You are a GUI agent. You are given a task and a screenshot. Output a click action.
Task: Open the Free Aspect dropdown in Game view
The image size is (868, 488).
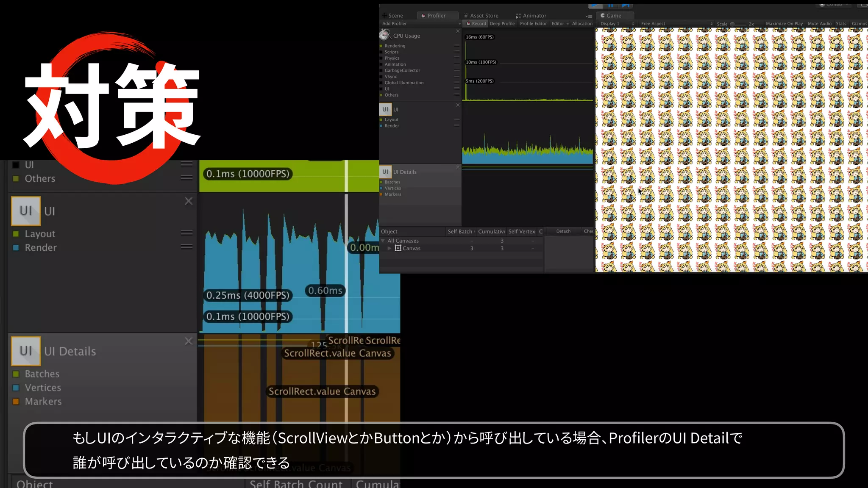[x=676, y=24]
